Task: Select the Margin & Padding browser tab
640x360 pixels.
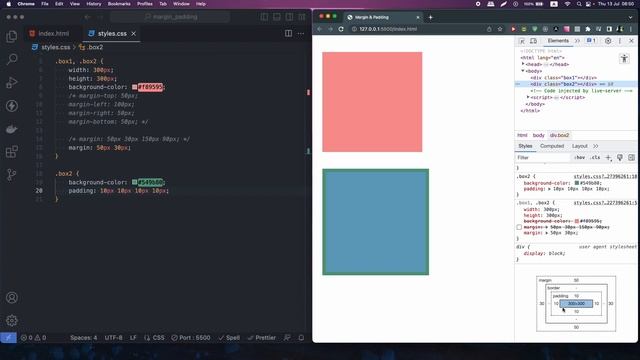Action: (383, 17)
